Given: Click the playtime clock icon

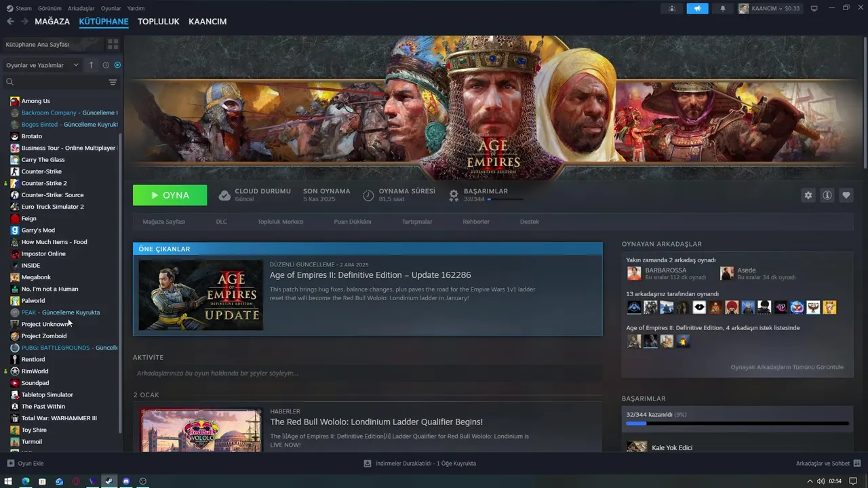Looking at the screenshot, I should [368, 195].
